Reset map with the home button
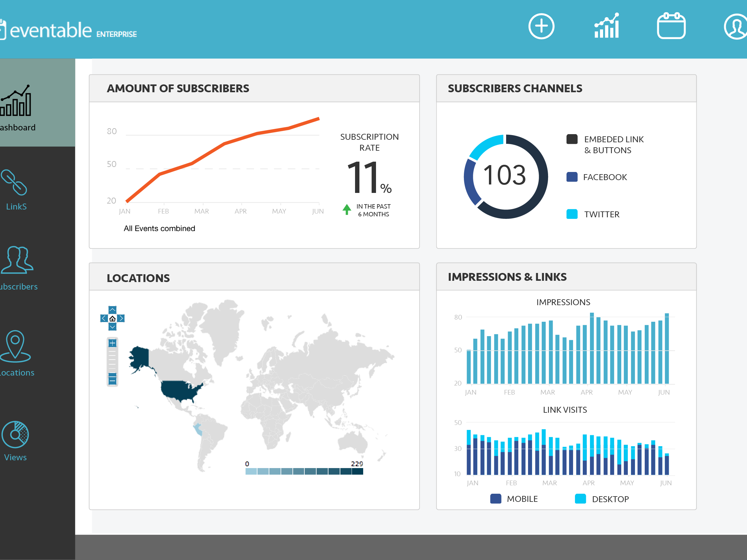 [x=112, y=318]
